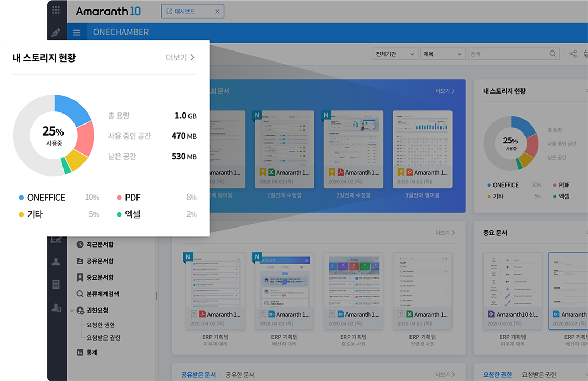Open the 전체기간 period dropdown
Image resolution: width=588 pixels, height=381 pixels.
coord(396,54)
